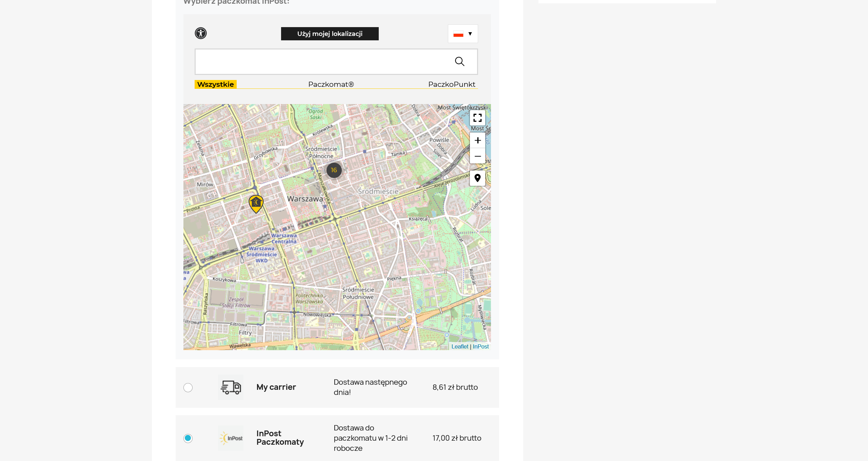Zoom out on the map
The width and height of the screenshot is (868, 461).
coord(477,156)
